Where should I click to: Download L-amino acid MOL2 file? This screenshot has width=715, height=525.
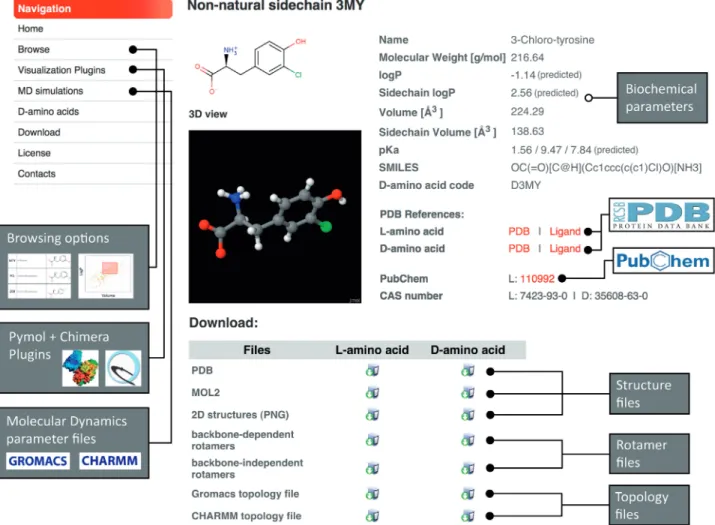point(372,393)
